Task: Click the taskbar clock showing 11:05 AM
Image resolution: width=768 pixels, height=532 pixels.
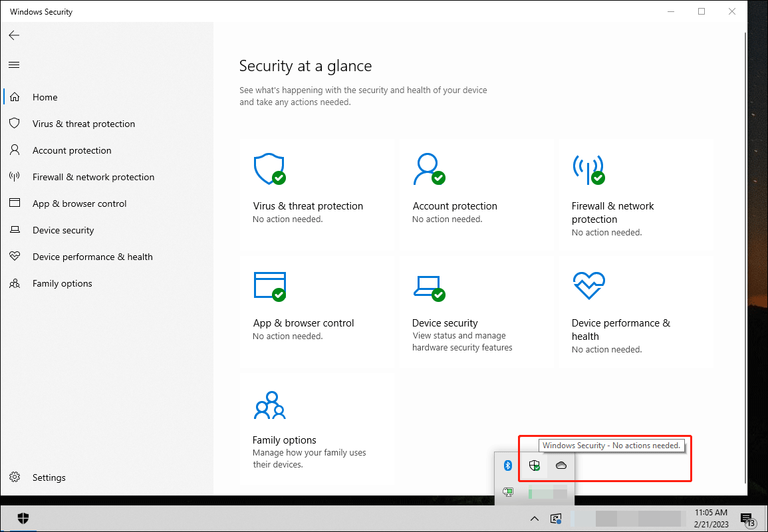Action: [x=711, y=518]
